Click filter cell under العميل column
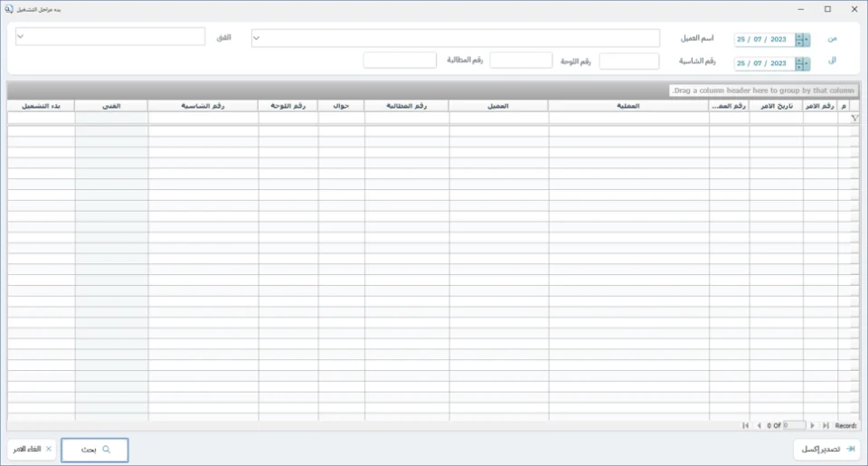The height and width of the screenshot is (466, 868). [x=499, y=118]
